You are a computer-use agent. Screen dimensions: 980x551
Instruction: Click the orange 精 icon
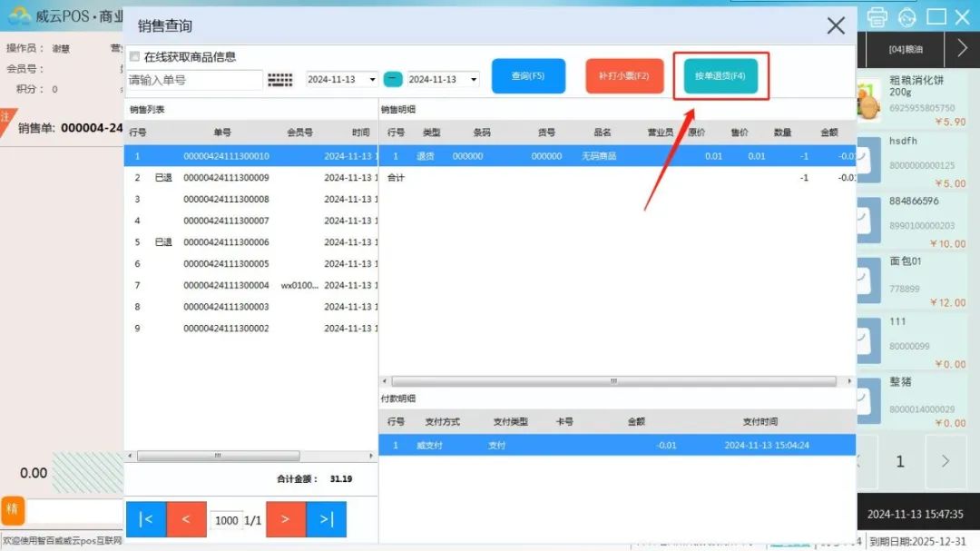coord(12,509)
